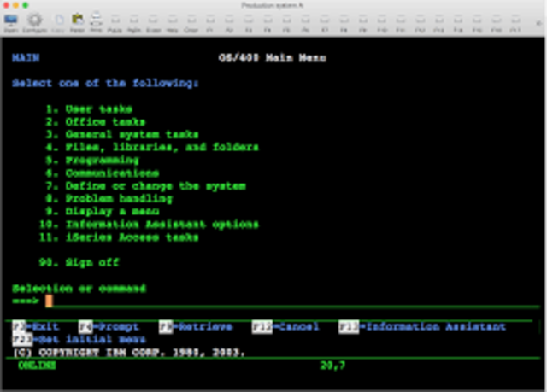The height and width of the screenshot is (392, 547).
Task: Select menu option 1. User tasks
Action: (x=89, y=109)
